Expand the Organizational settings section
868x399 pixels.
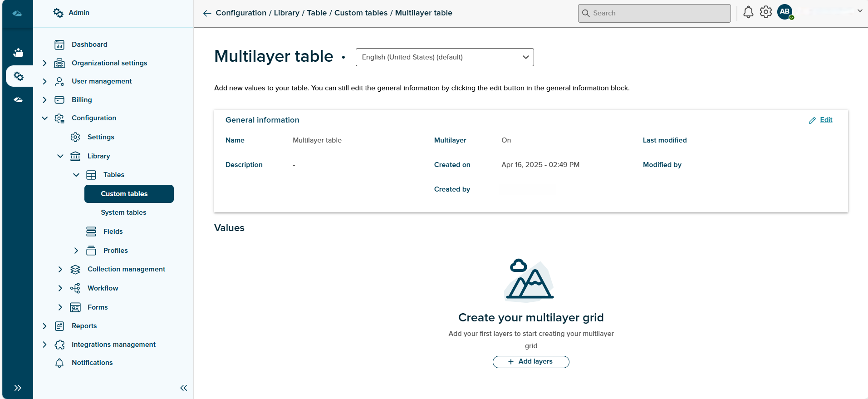point(44,63)
